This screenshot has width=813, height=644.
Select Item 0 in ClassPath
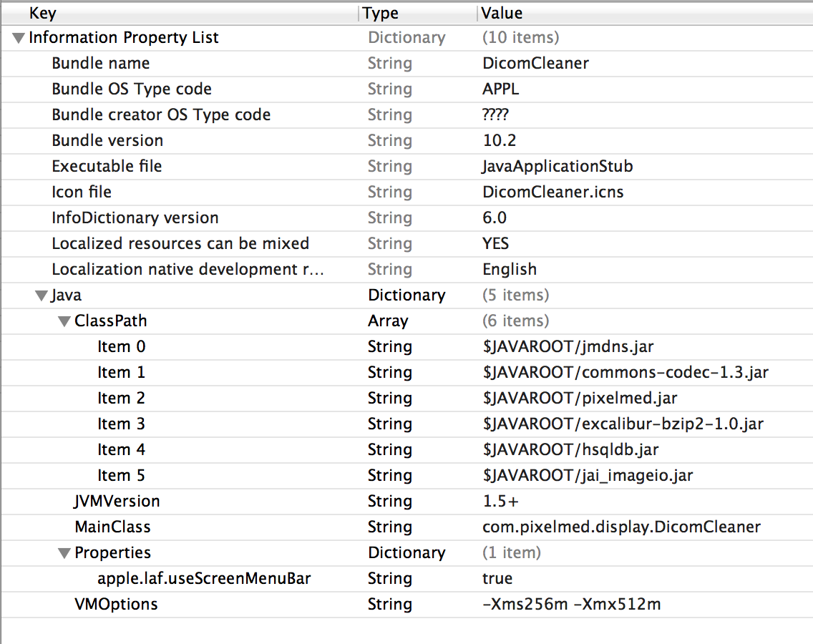[121, 346]
